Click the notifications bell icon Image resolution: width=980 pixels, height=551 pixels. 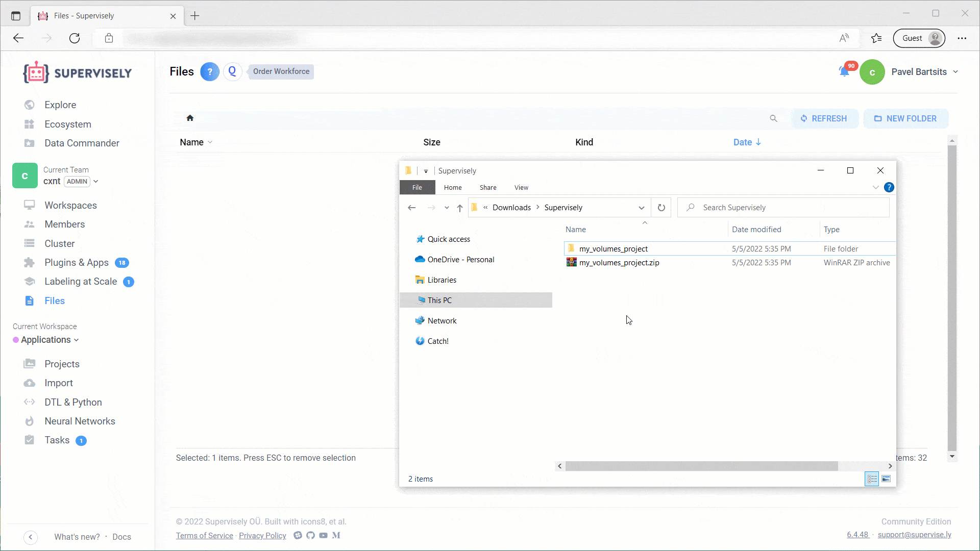[844, 72]
